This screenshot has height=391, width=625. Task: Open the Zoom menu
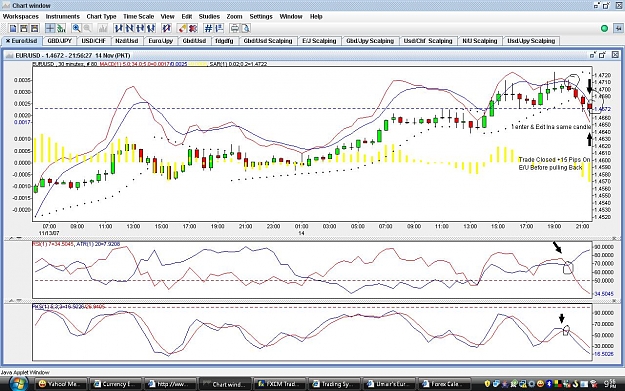(x=234, y=16)
